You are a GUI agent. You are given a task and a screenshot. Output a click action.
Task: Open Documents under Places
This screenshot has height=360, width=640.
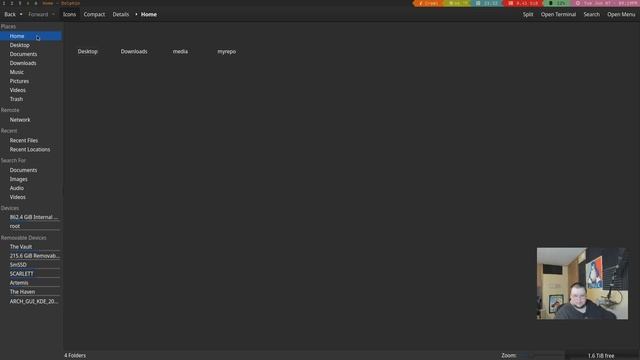(31, 54)
